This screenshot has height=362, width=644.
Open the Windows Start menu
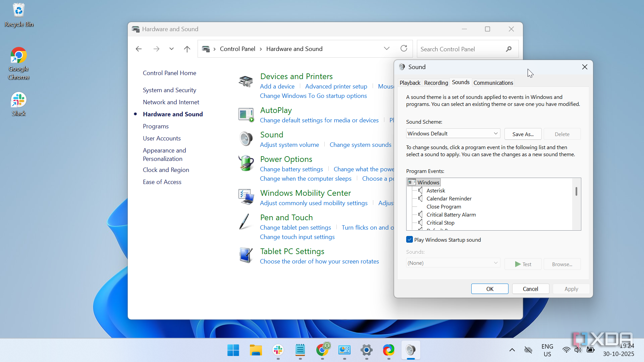pyautogui.click(x=233, y=350)
